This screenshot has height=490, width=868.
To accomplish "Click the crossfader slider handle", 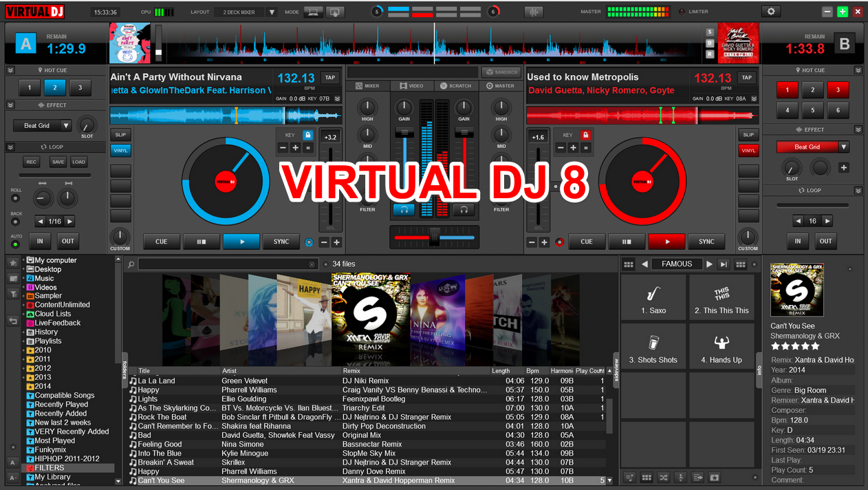I will coord(434,237).
